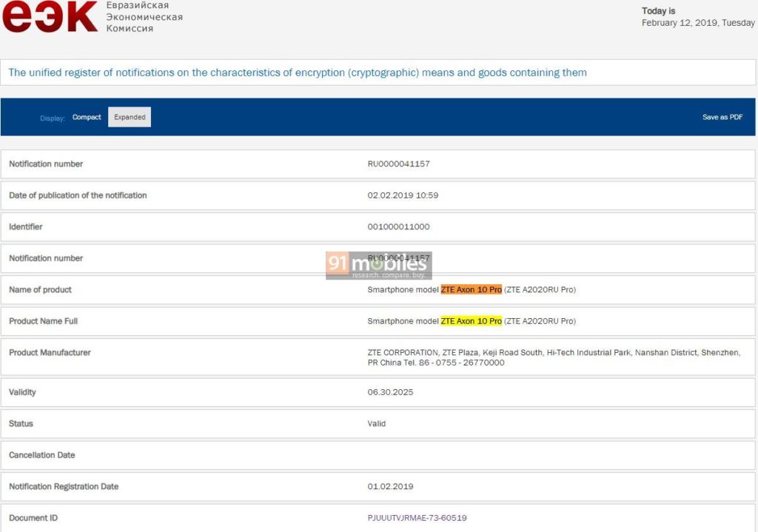
Task: Click the Cancellation Date row label
Action: coord(41,455)
